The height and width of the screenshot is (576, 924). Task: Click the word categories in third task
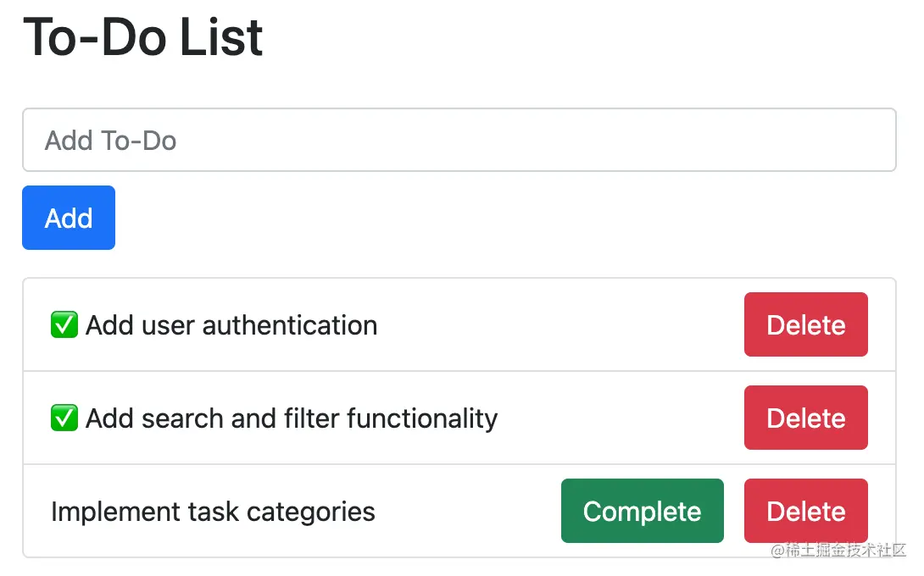[x=310, y=512]
